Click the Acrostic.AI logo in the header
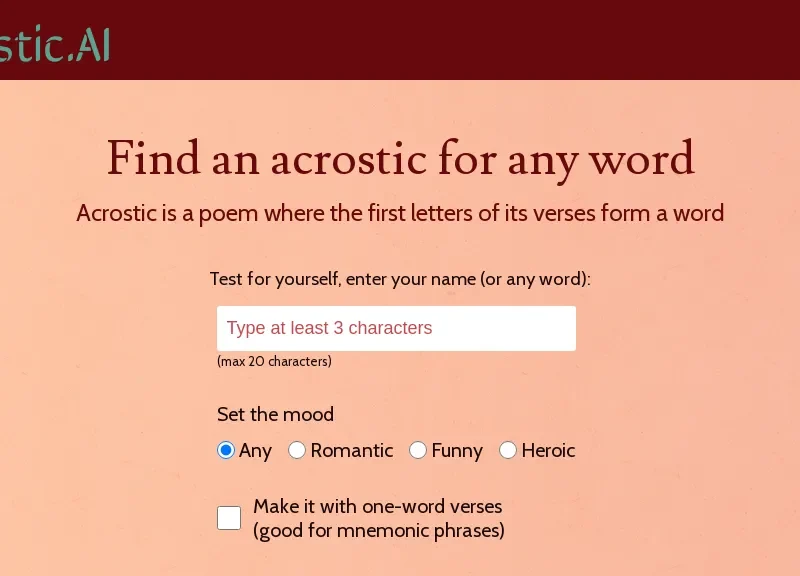This screenshot has height=576, width=800. point(55,44)
